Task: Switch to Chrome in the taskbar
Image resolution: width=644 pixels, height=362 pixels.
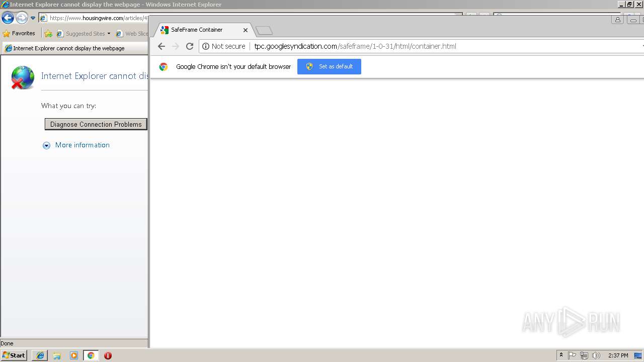Action: (x=91, y=355)
